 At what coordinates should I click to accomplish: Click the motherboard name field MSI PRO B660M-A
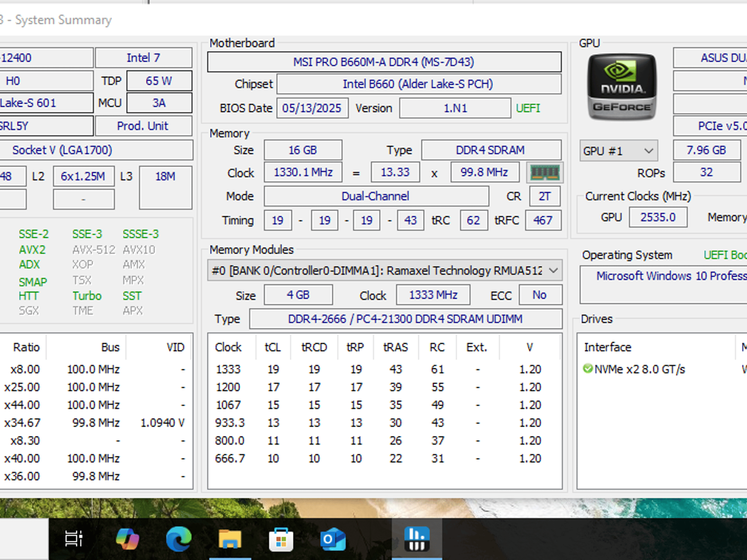[384, 62]
